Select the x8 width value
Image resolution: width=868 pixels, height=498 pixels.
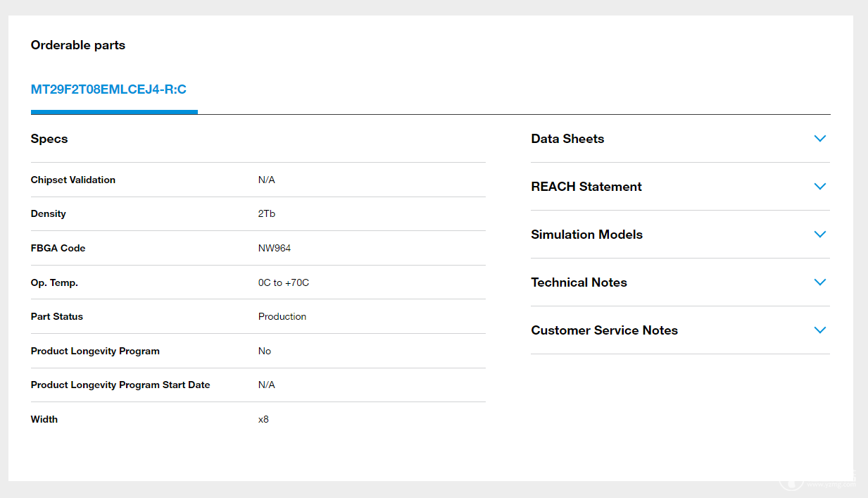(263, 419)
